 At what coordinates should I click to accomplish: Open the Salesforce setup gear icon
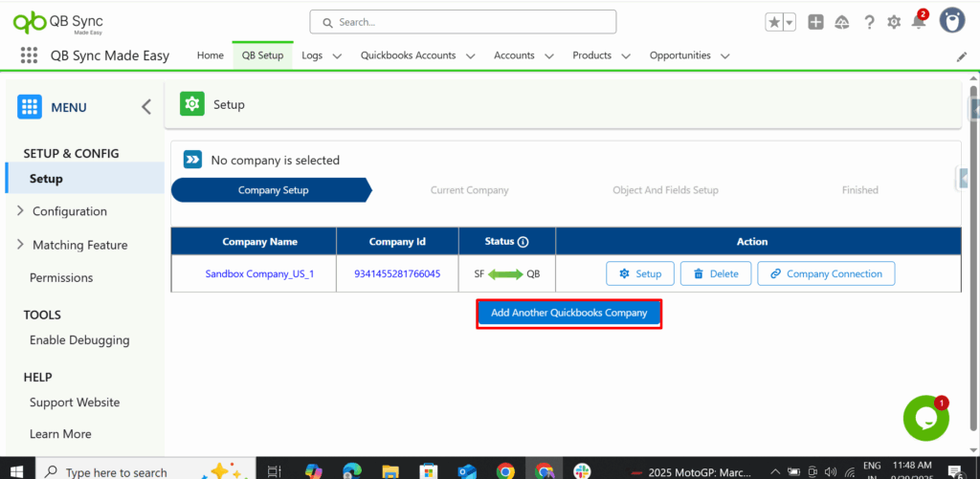pos(895,23)
